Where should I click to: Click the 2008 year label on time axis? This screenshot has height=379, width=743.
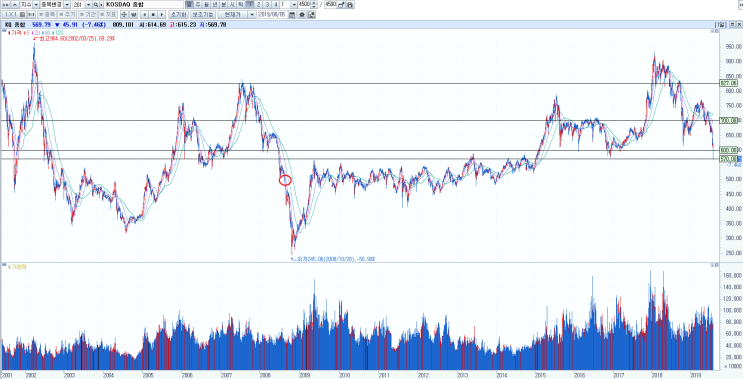[266, 374]
